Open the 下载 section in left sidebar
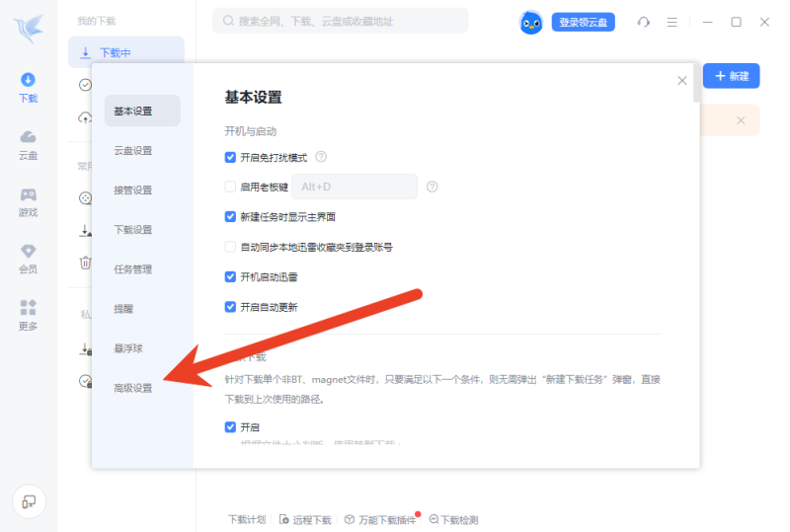Image resolution: width=790 pixels, height=532 pixels. [x=29, y=88]
